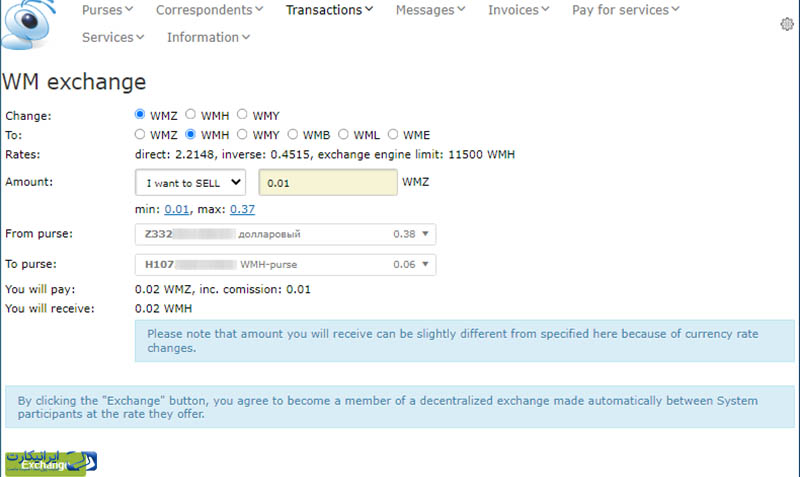Select WMZ in the To row
This screenshot has width=800, height=477.
click(x=140, y=134)
